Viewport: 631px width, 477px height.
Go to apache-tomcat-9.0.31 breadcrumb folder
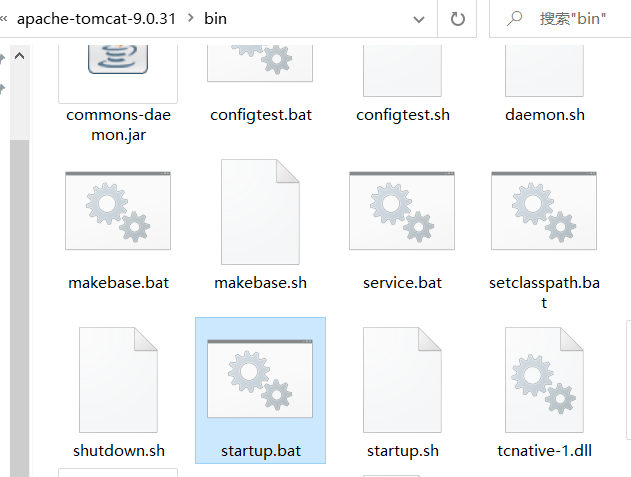[x=97, y=19]
